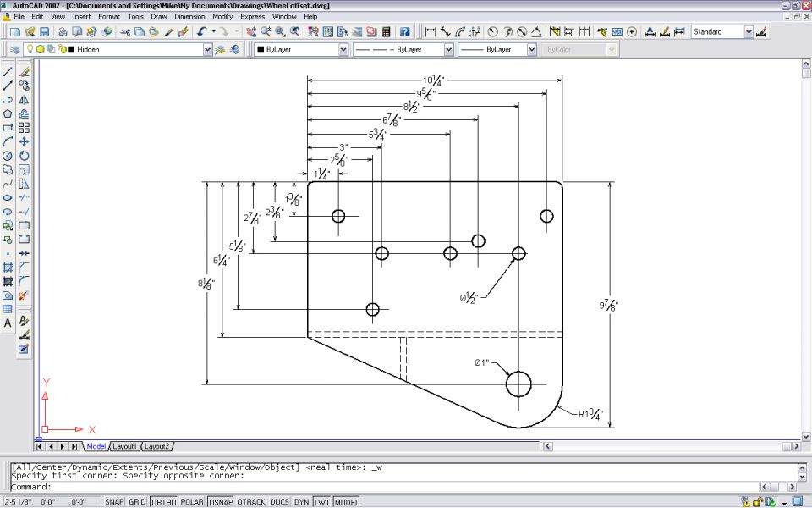Toggle OTRACK in status bar
The height and width of the screenshot is (508, 812).
pos(251,502)
